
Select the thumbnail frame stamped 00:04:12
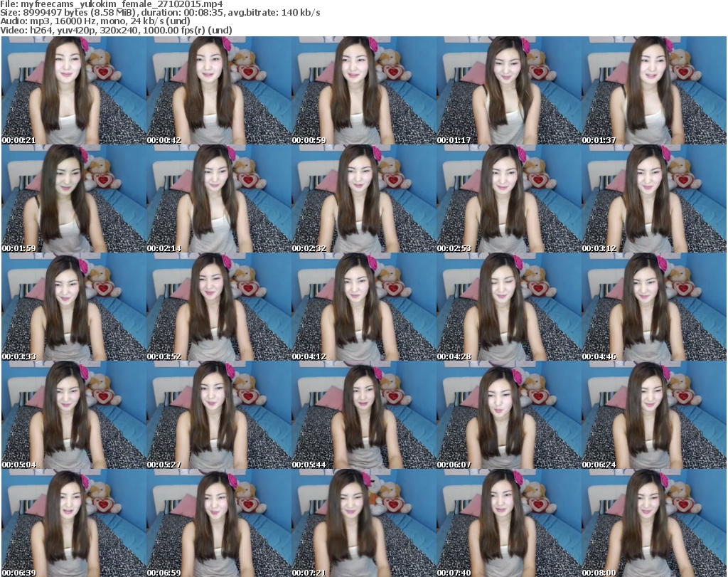tap(363, 307)
